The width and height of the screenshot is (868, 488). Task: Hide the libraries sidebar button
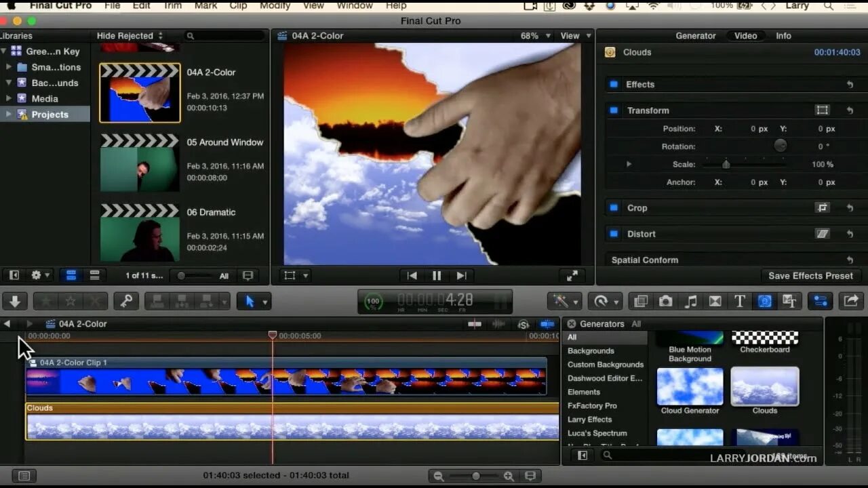click(x=14, y=275)
